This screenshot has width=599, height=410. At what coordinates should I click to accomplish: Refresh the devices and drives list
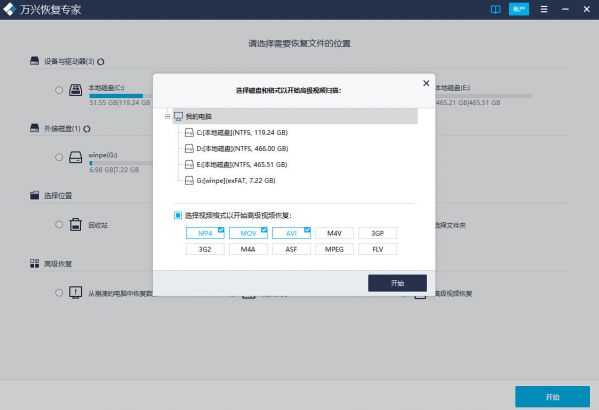[100, 62]
